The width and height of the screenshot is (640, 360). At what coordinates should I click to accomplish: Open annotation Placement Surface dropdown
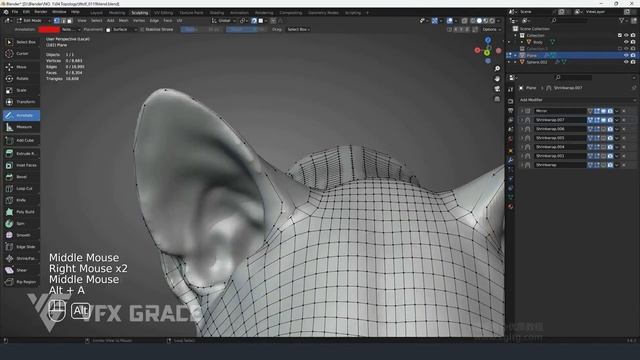pos(122,29)
